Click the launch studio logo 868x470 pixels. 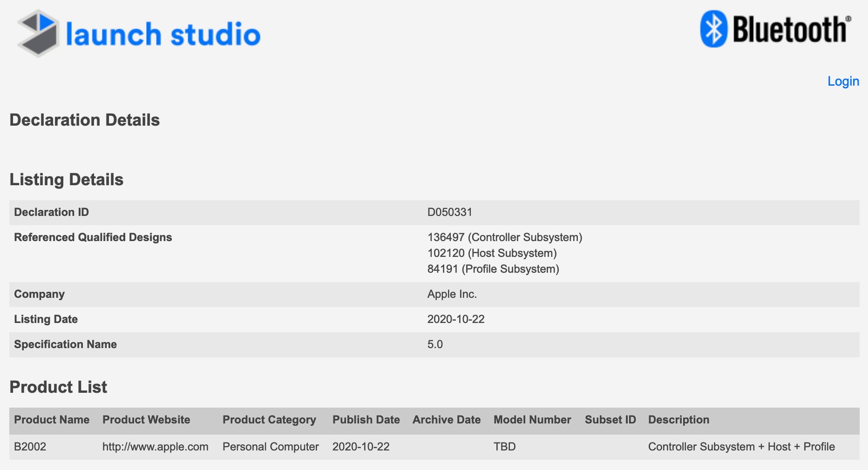(x=139, y=34)
